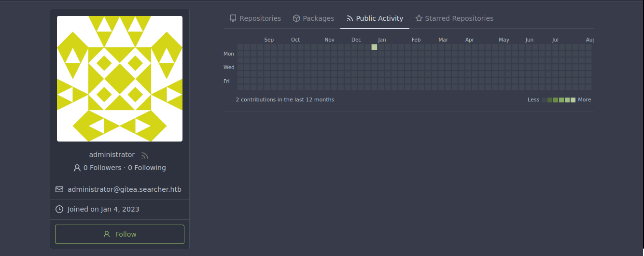644x256 pixels.
Task: Click the administrator username text
Action: (112, 155)
